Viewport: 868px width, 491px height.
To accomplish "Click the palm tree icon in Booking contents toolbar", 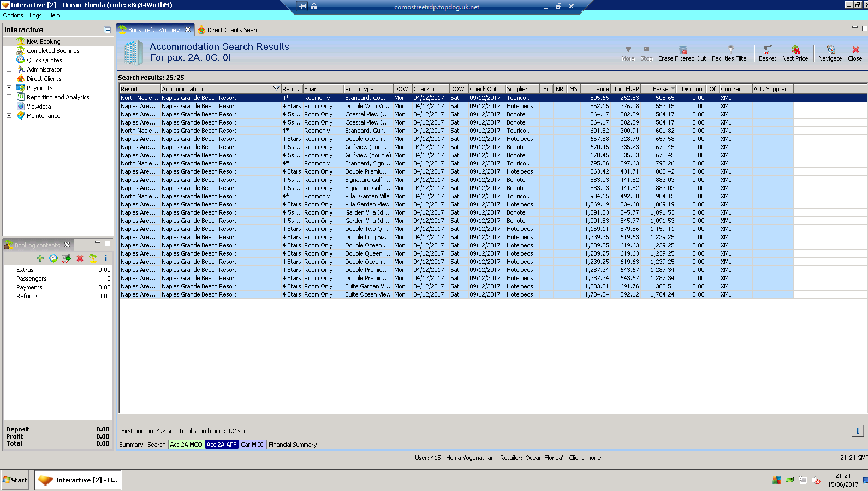I will (93, 258).
